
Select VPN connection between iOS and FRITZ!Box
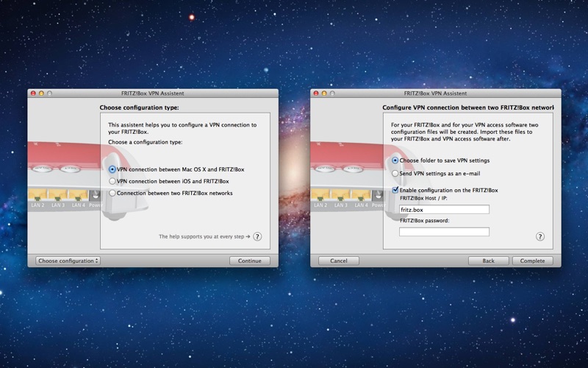coord(112,181)
